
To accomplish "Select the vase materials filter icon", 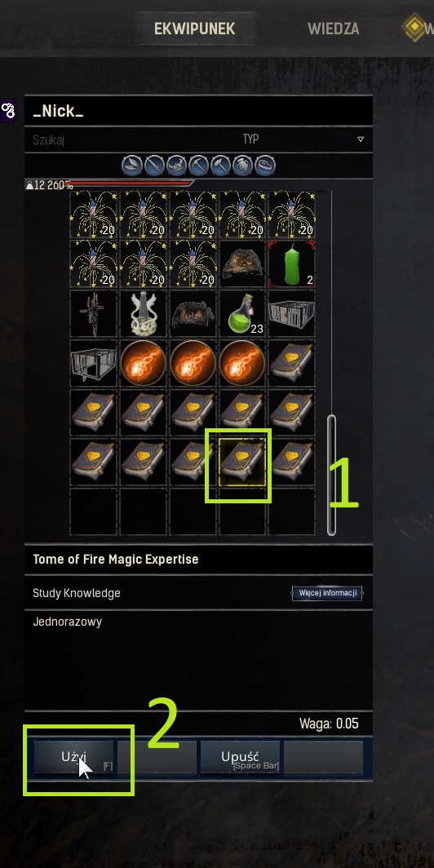I will (243, 165).
